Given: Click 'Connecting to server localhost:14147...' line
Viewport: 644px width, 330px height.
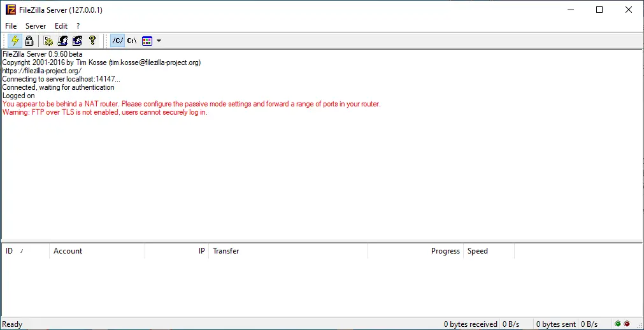Looking at the screenshot, I should tap(61, 79).
